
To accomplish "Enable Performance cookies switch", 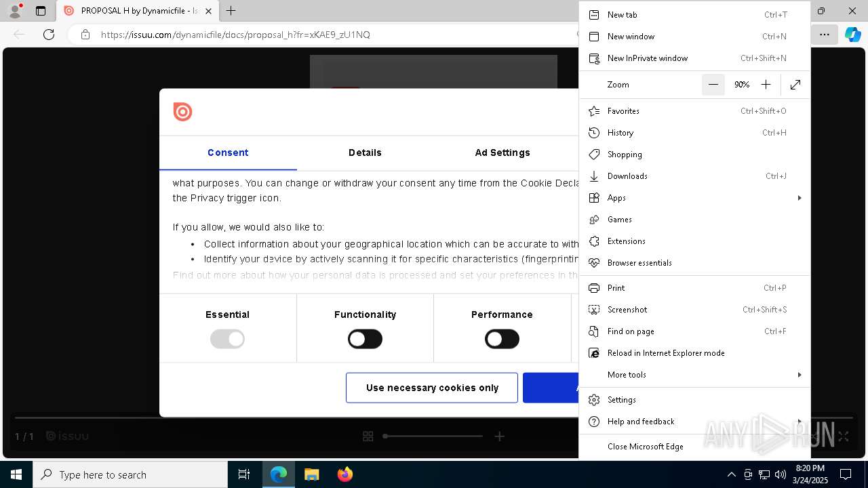I will point(502,339).
